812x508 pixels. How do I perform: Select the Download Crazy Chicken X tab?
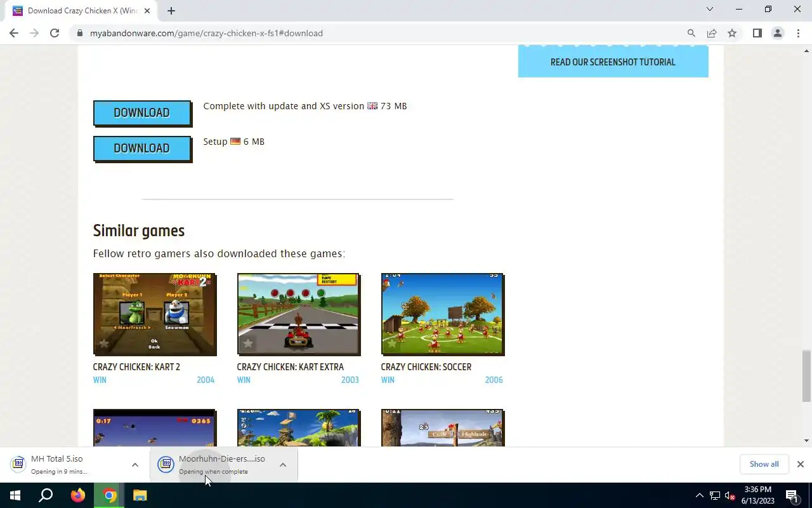pyautogui.click(x=82, y=11)
